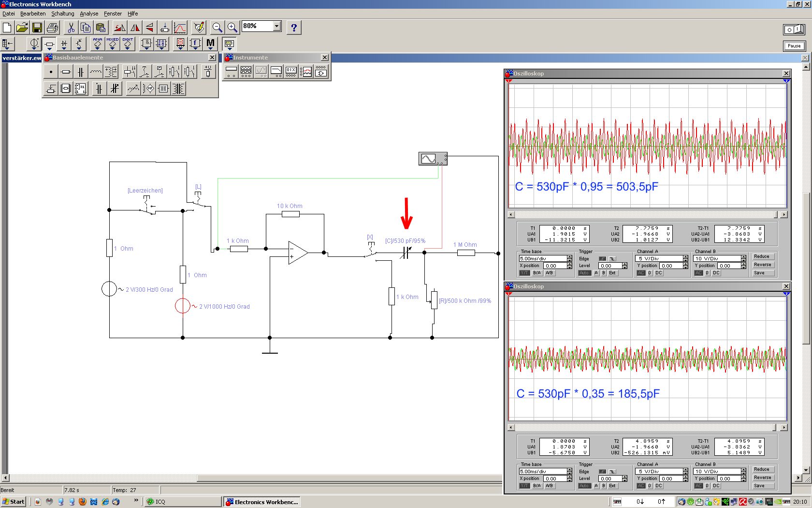
Task: Click the Zoom out magnifier icon
Action: tap(217, 27)
